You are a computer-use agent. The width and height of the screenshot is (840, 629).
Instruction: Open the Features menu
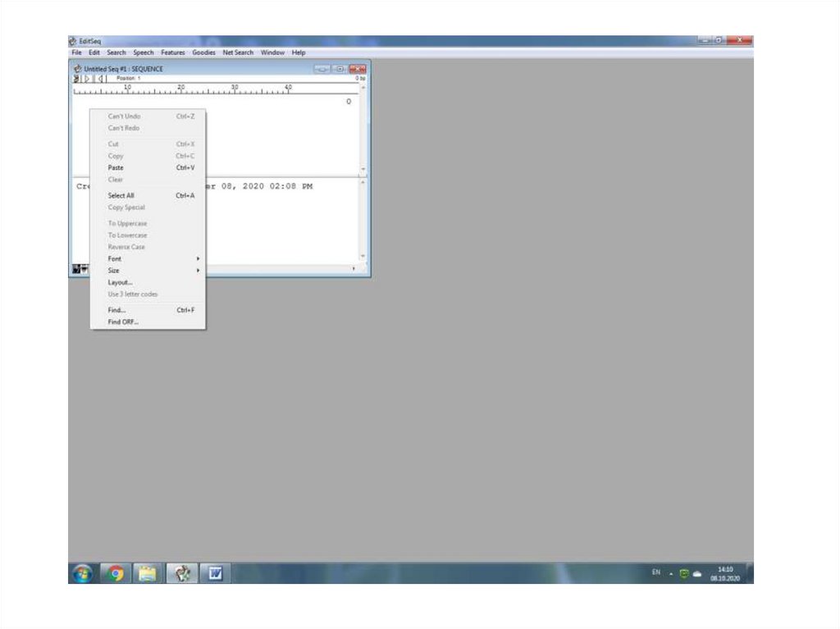(x=173, y=52)
